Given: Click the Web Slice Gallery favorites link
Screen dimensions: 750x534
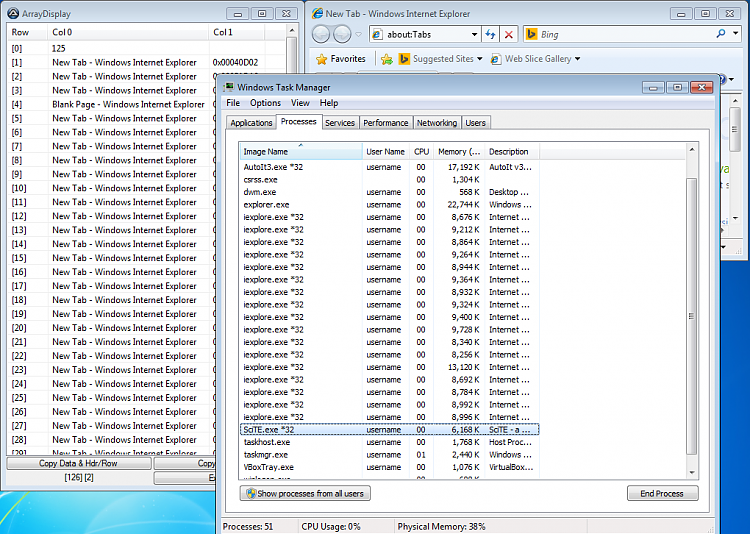Looking at the screenshot, I should (x=538, y=59).
